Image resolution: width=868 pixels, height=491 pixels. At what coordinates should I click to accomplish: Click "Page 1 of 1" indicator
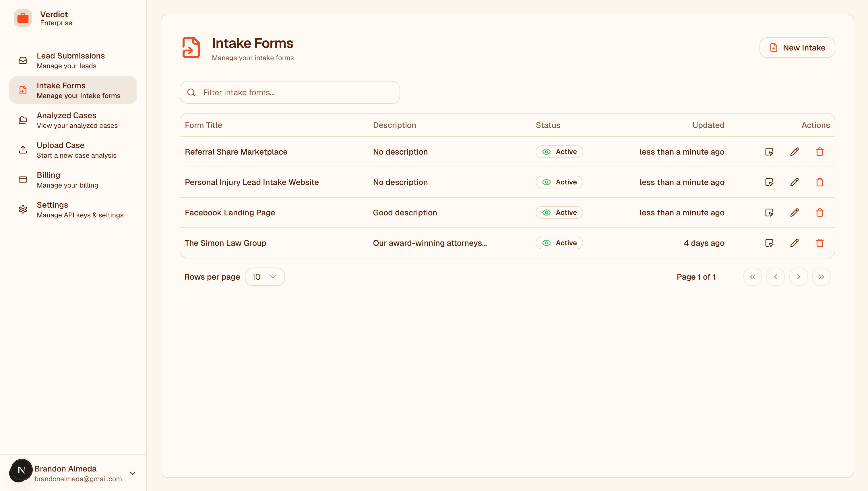696,277
